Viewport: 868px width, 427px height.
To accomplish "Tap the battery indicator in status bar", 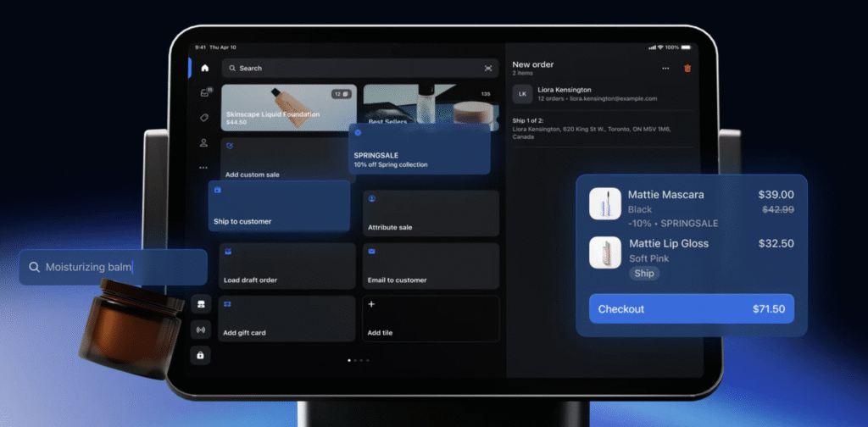I will click(x=686, y=47).
